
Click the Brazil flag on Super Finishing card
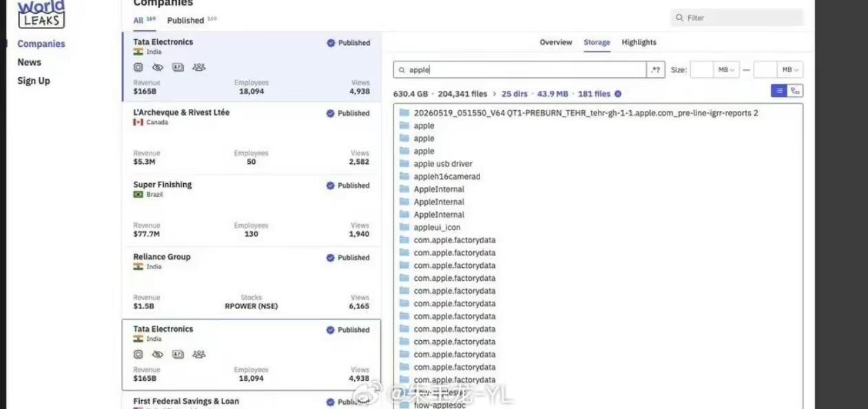point(138,195)
